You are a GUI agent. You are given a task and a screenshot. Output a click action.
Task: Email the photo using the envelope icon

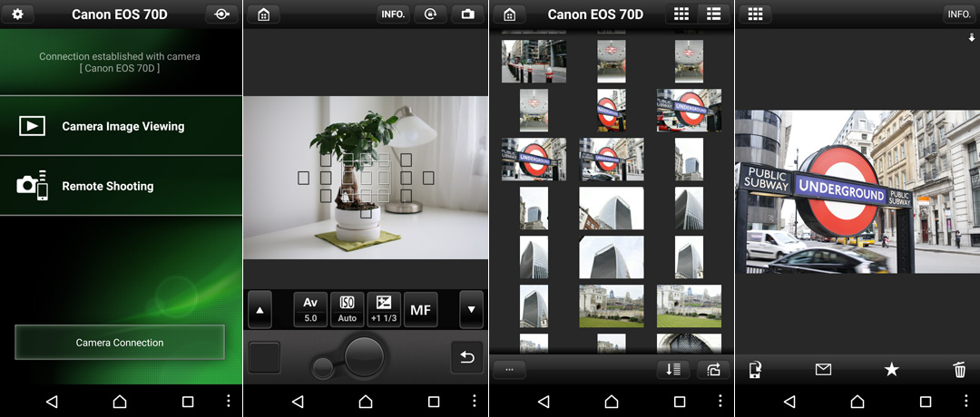823,369
